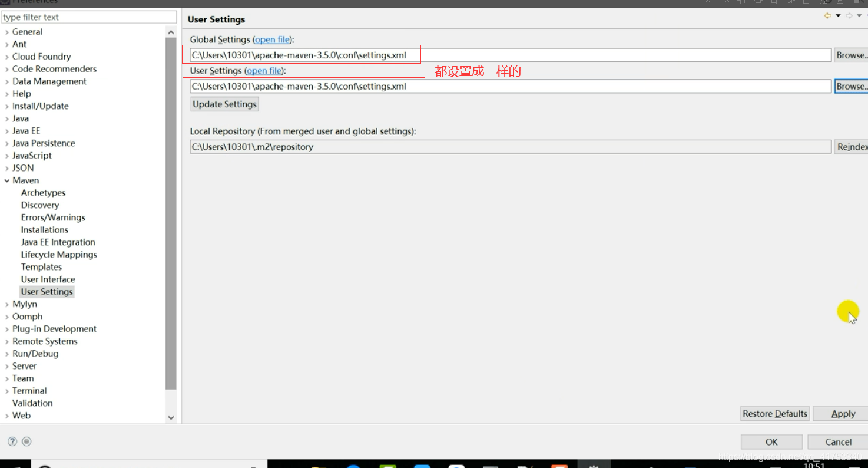The image size is (868, 468).
Task: Cancel the Preferences dialog
Action: pos(838,442)
